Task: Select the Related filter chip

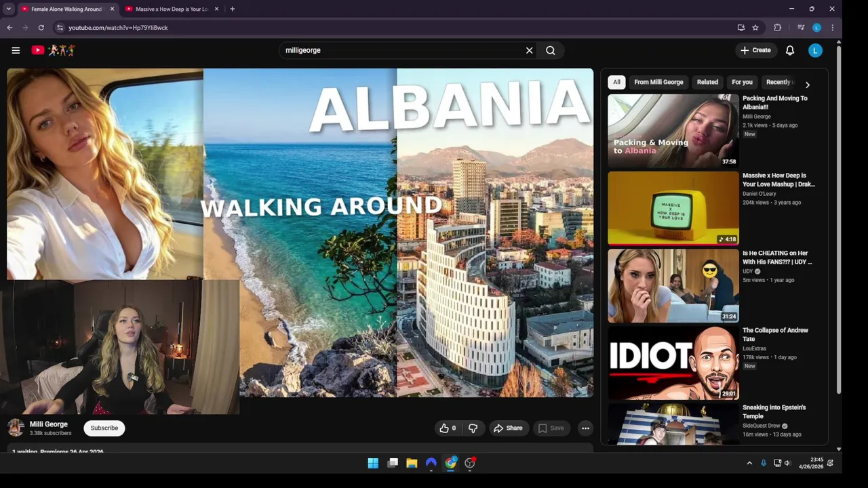Action: click(x=707, y=82)
